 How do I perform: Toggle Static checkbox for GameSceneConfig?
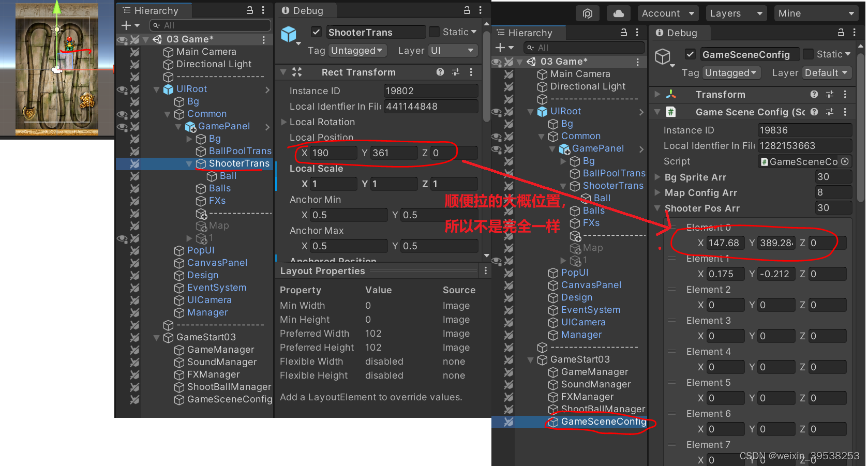[x=808, y=54]
